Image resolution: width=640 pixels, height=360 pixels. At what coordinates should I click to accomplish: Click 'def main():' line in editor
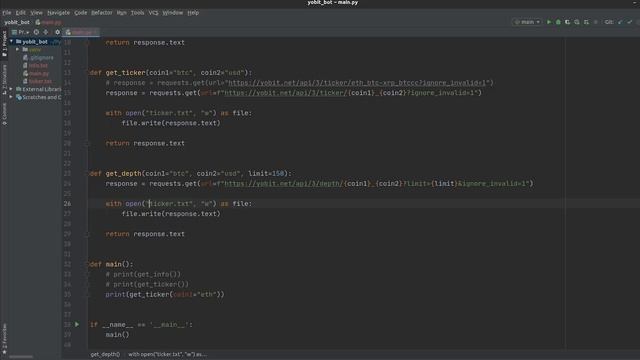pos(111,264)
